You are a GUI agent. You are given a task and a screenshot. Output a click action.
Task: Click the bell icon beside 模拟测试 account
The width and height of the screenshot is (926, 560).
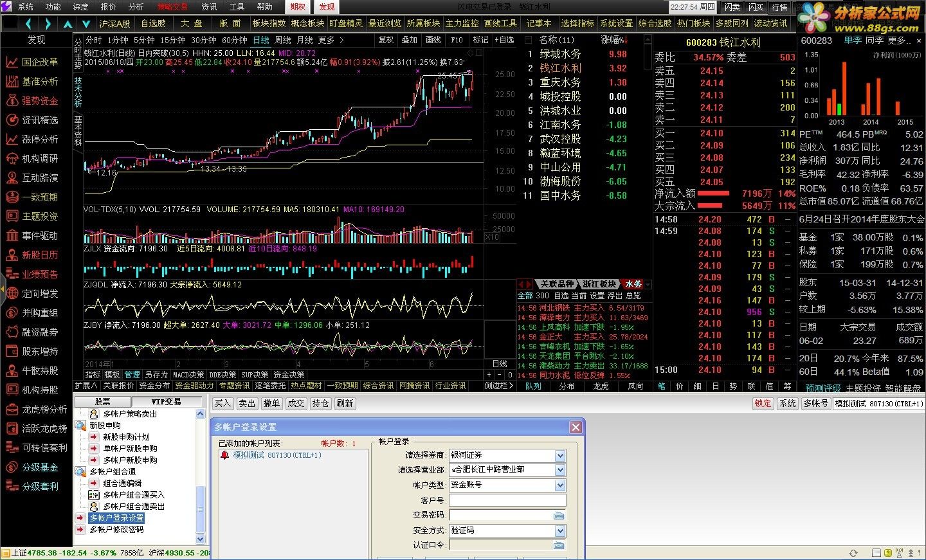click(224, 455)
